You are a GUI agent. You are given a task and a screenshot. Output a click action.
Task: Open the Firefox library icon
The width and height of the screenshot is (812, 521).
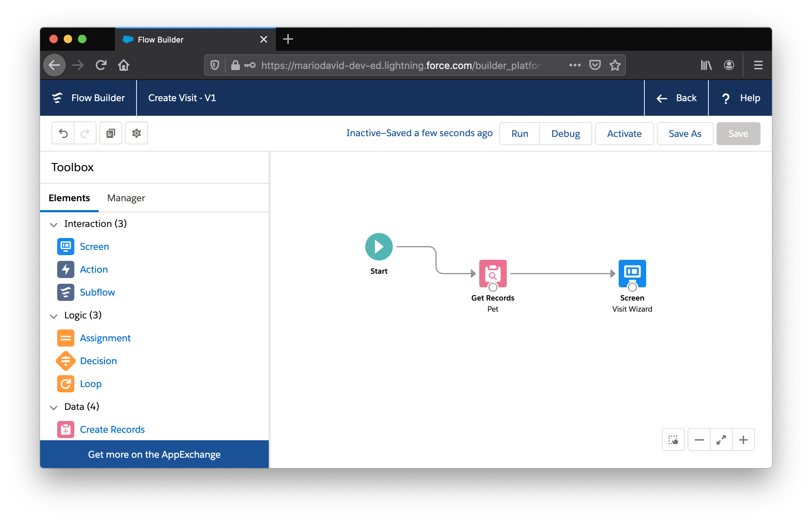pos(706,65)
